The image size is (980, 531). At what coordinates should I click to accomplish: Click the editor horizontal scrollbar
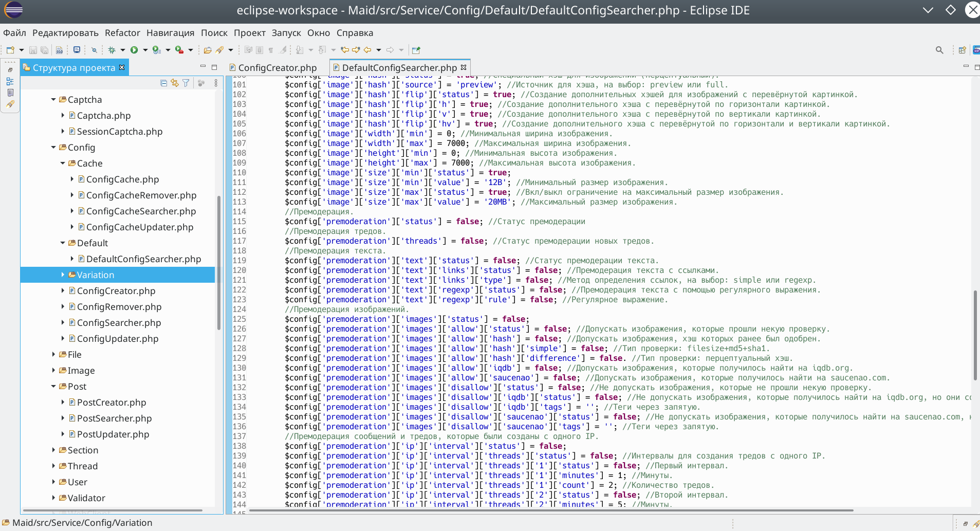(551, 510)
